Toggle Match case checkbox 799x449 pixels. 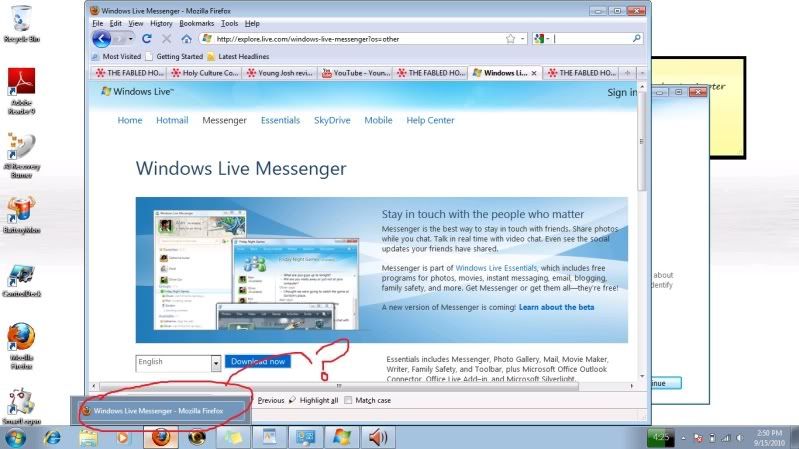pyautogui.click(x=348, y=400)
